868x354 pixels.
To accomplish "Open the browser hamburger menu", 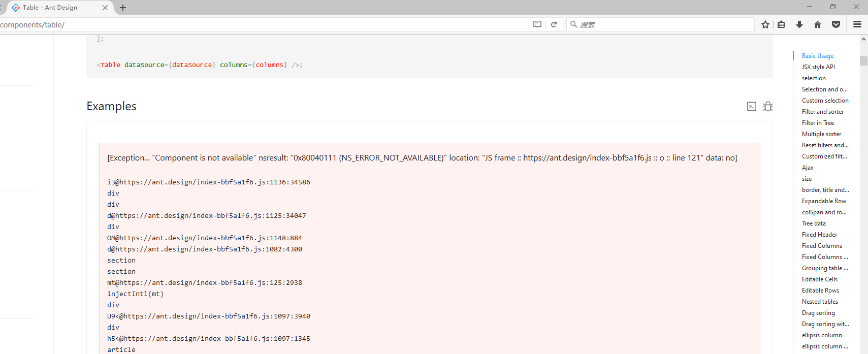I will click(x=857, y=24).
